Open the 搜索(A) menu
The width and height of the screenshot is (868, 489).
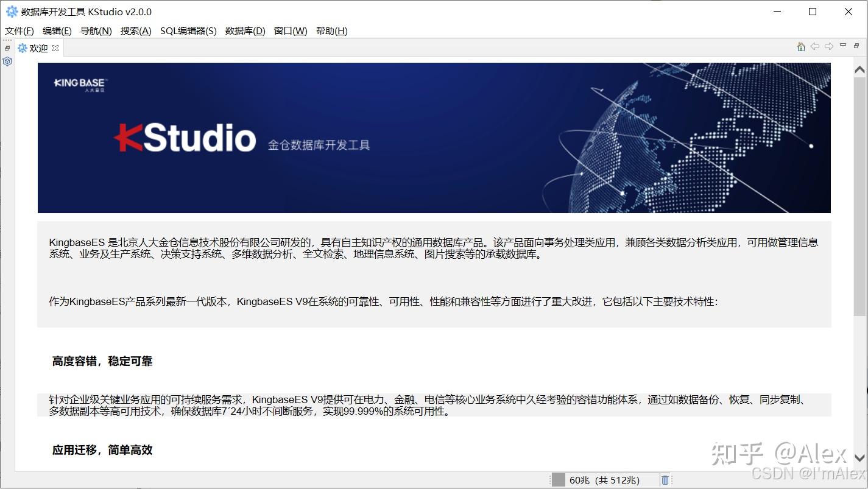(x=135, y=31)
